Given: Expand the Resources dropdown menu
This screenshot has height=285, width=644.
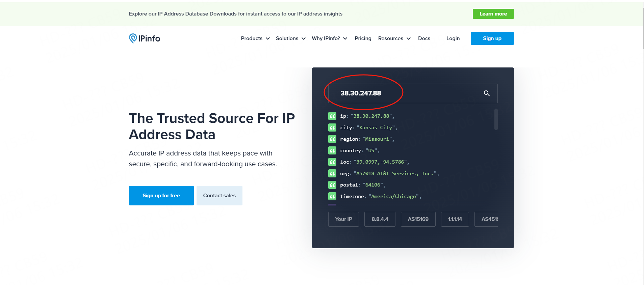Looking at the screenshot, I should point(394,38).
